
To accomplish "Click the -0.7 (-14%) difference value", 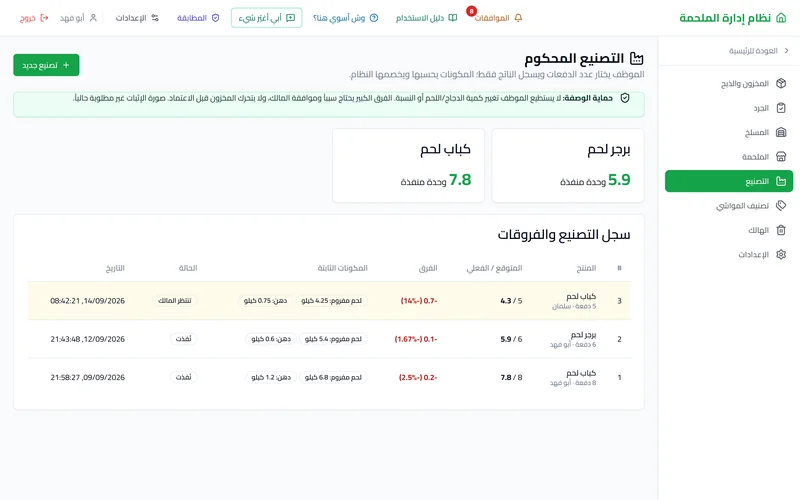I will pyautogui.click(x=419, y=301).
